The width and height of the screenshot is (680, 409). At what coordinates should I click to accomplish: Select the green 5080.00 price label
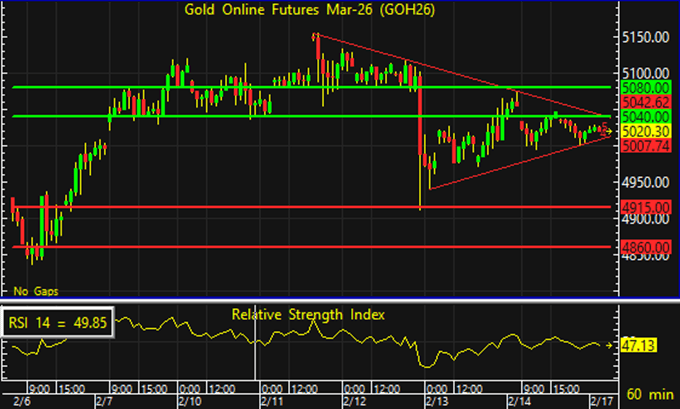pos(642,87)
